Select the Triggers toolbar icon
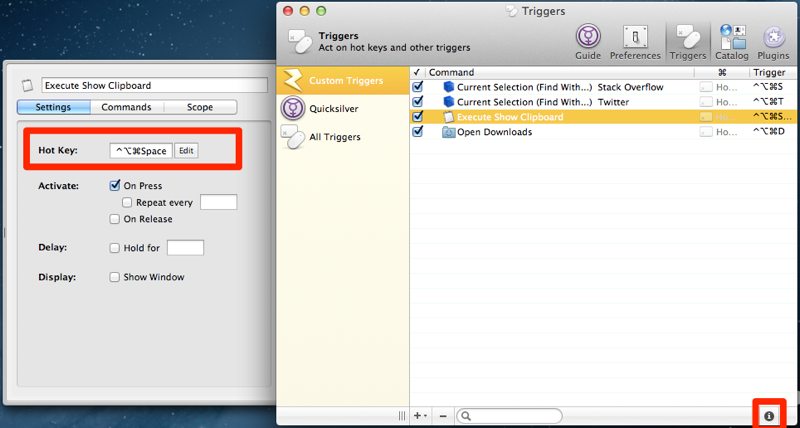The height and width of the screenshot is (428, 800). click(688, 42)
